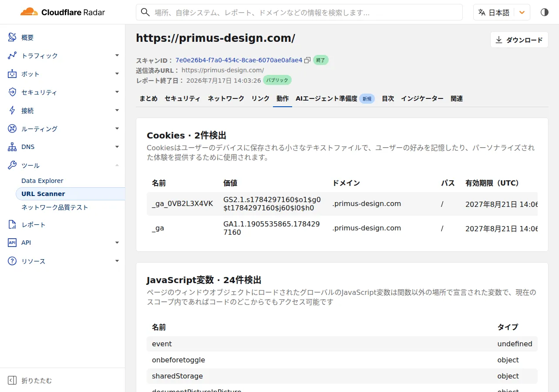This screenshot has width=559, height=392.
Task: Click the event variable row
Action: pyautogui.click(x=342, y=344)
